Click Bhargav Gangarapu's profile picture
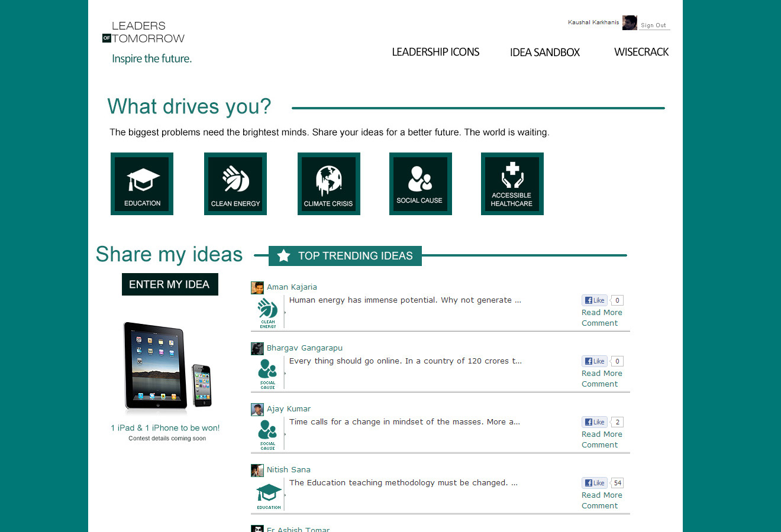Screen dimensions: 781x532 [257, 349]
